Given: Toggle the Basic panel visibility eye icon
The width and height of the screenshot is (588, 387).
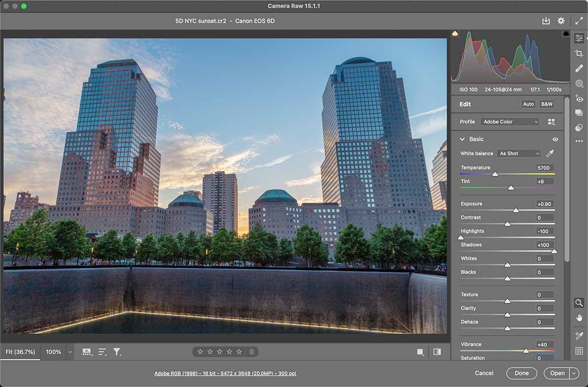Looking at the screenshot, I should (x=555, y=139).
